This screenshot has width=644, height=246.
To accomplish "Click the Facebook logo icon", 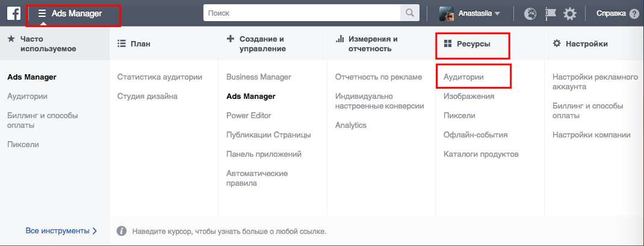I will 14,13.
